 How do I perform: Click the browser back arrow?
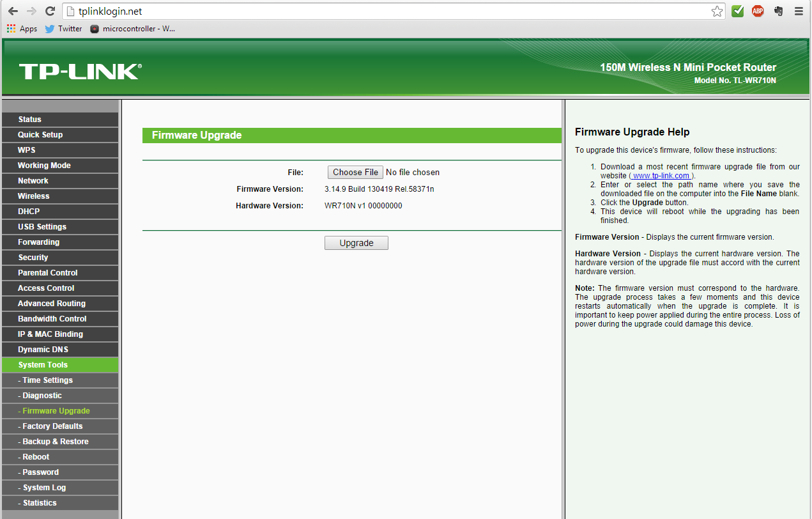coord(13,11)
